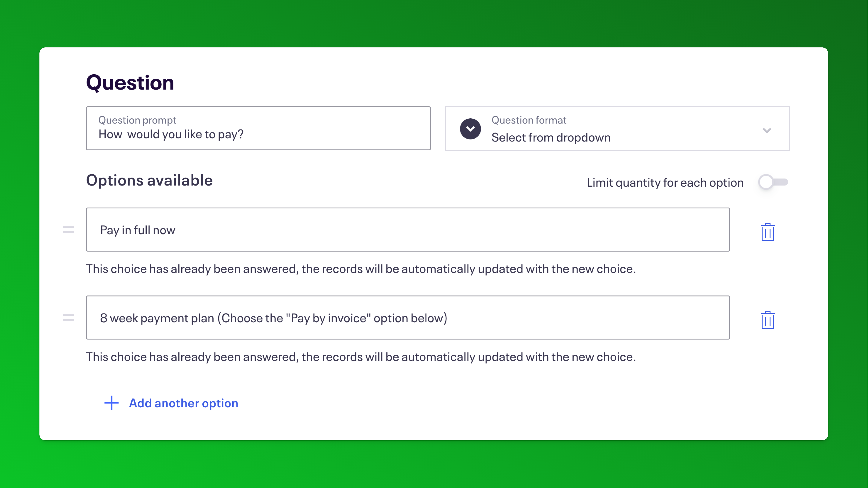Click the "Options available" section heading

coord(149,180)
